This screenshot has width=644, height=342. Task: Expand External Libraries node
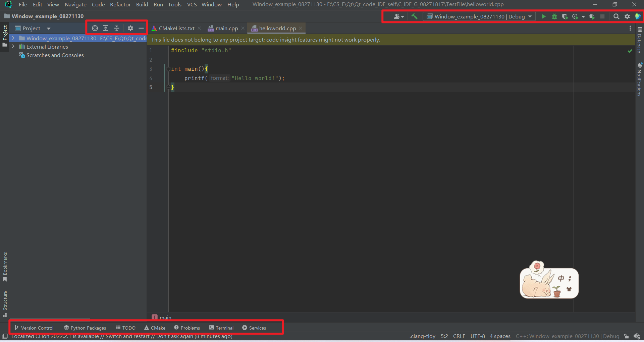point(13,47)
